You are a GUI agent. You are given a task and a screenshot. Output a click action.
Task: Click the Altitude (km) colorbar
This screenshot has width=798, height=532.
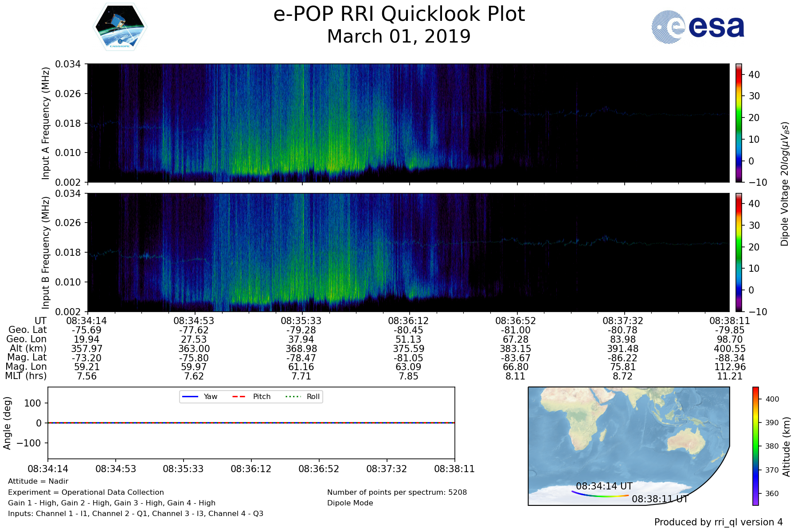click(x=755, y=446)
